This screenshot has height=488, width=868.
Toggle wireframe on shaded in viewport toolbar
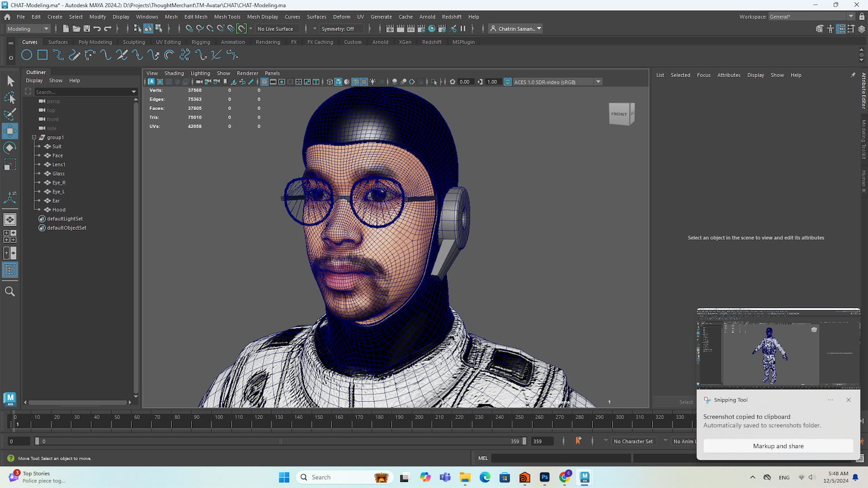pos(355,82)
